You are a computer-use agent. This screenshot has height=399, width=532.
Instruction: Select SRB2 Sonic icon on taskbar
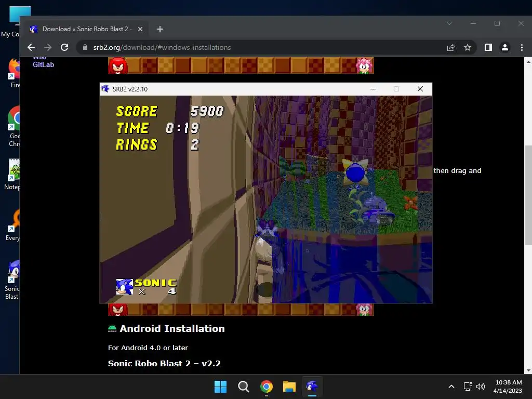click(x=312, y=387)
